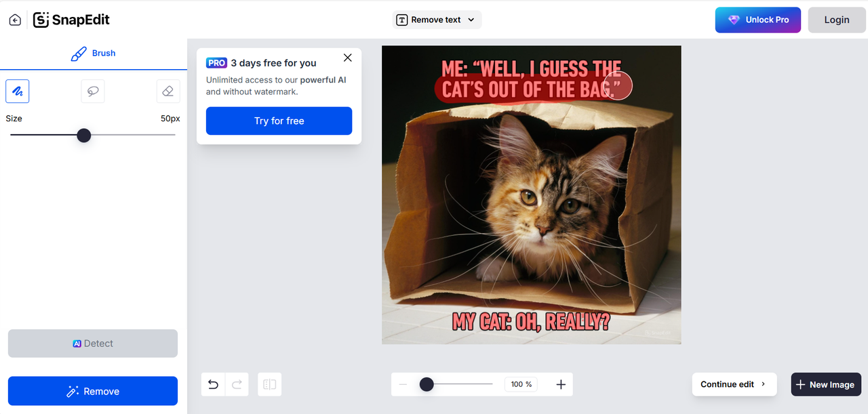The image size is (868, 414).
Task: Close the Pro trial popup
Action: point(348,58)
